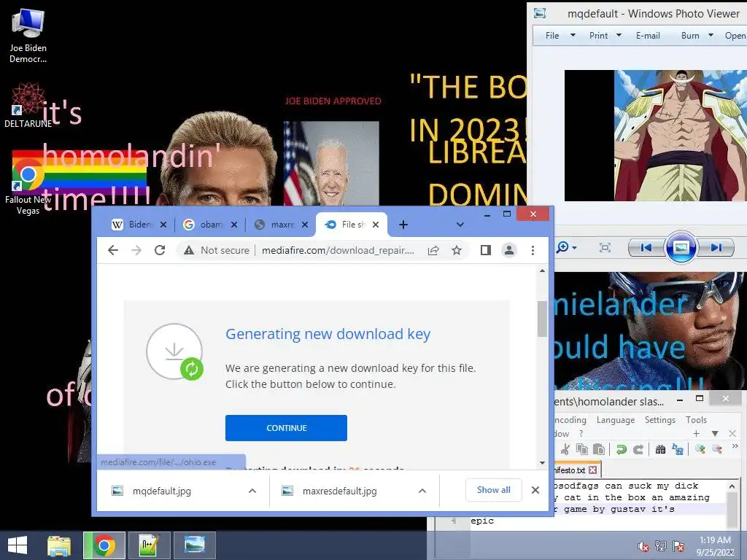Close the maxres tab
This screenshot has height=560, width=747.
pyautogui.click(x=305, y=225)
